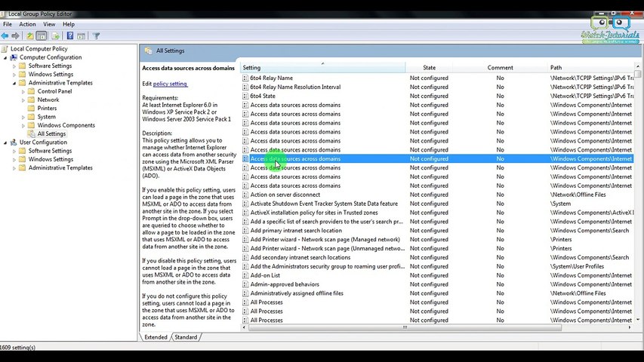
Task: Expand the Control Panel tree node
Action: tap(23, 91)
